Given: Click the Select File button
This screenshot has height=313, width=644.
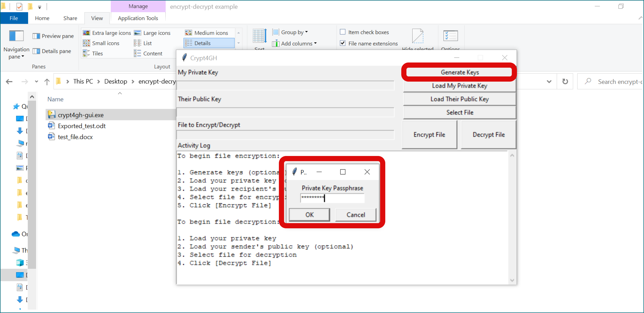Looking at the screenshot, I should coord(460,113).
